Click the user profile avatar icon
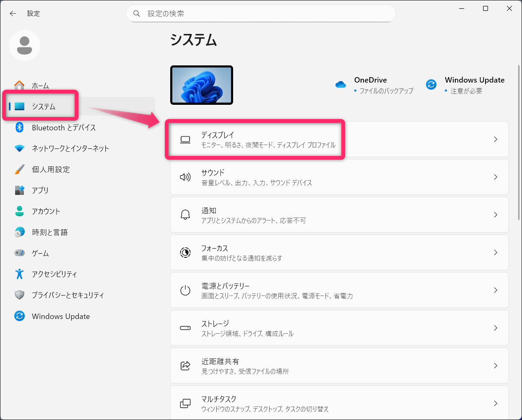The image size is (522, 420). [24, 45]
